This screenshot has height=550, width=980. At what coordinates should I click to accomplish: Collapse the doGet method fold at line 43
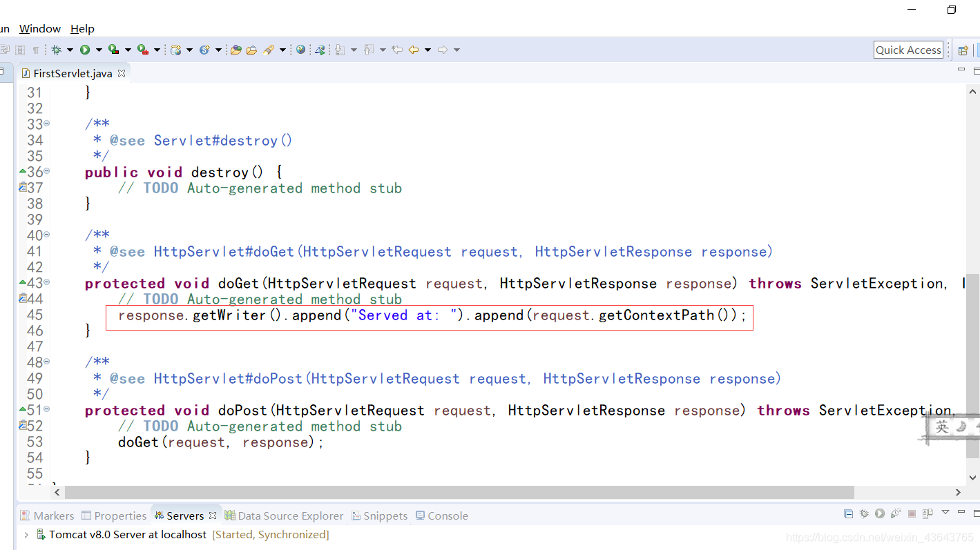point(46,283)
